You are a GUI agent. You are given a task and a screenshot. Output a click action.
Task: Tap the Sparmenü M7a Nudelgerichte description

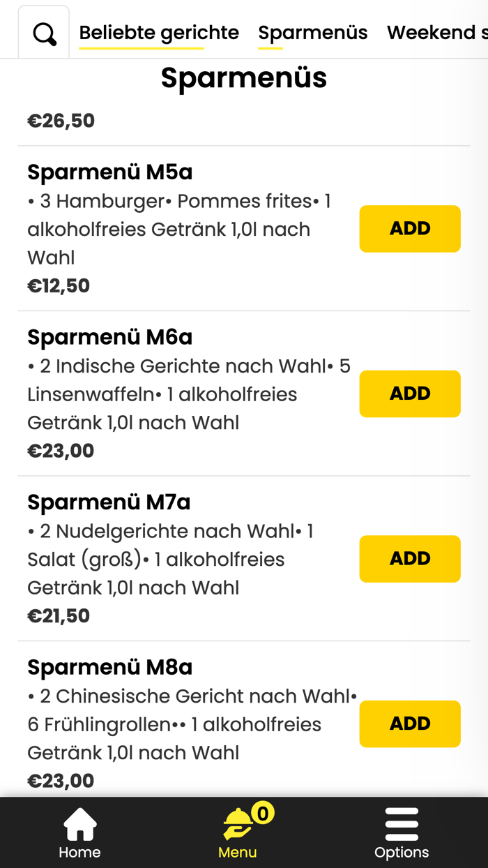pos(170,559)
